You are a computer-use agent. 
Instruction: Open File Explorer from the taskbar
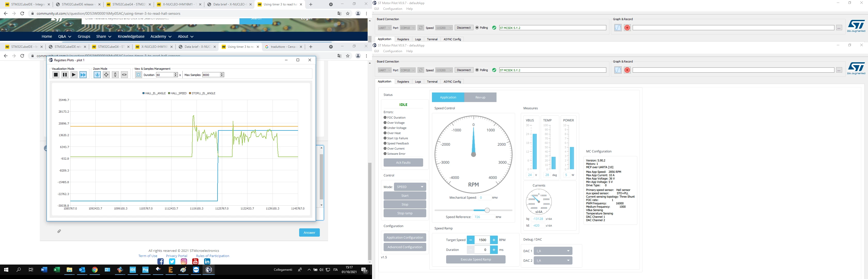69,270
